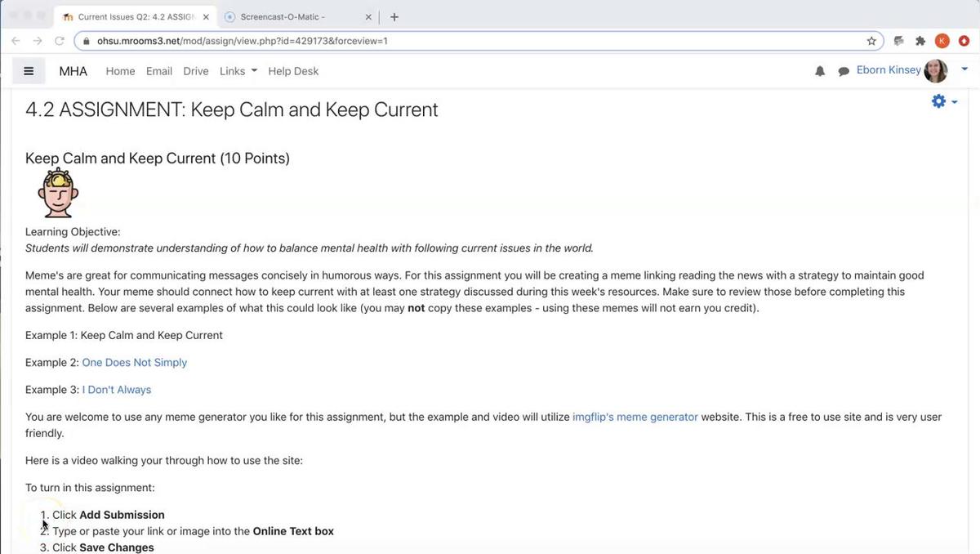Expand the user menu dropdown arrow

[x=964, y=70]
